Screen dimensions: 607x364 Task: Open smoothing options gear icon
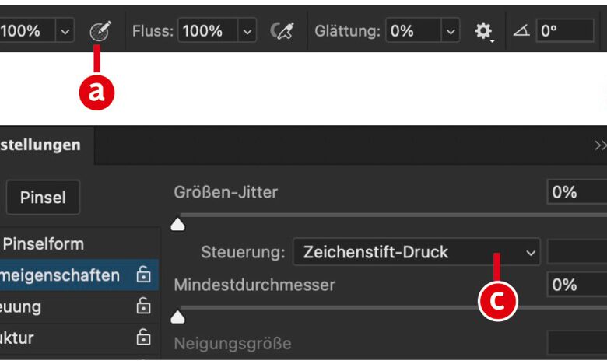tap(484, 31)
